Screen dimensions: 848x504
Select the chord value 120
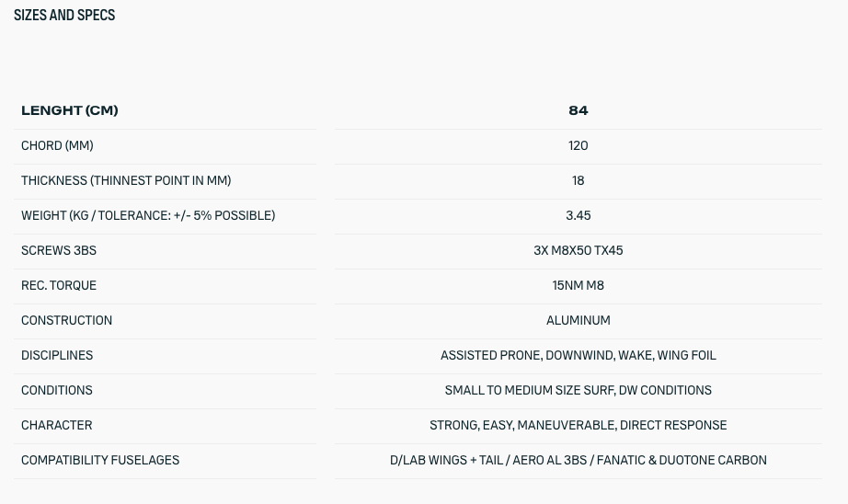[x=578, y=145]
